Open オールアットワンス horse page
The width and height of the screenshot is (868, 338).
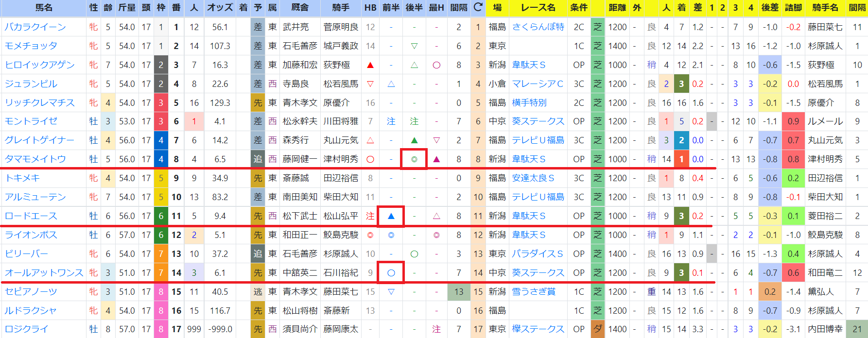point(44,273)
